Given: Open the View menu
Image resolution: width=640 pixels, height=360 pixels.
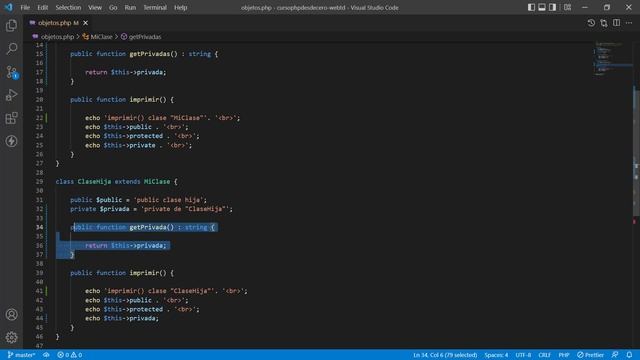Looking at the screenshot, I should coord(95,7).
